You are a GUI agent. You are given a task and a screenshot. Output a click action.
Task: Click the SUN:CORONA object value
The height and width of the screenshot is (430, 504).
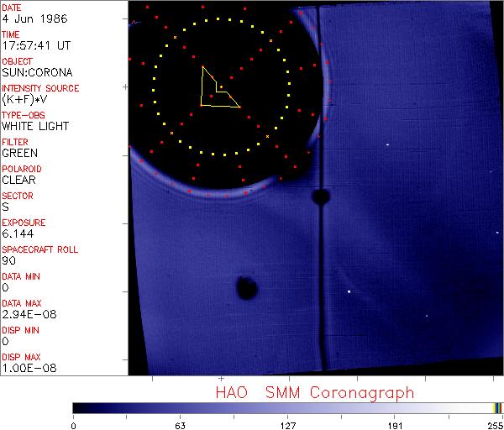pyautogui.click(x=36, y=72)
